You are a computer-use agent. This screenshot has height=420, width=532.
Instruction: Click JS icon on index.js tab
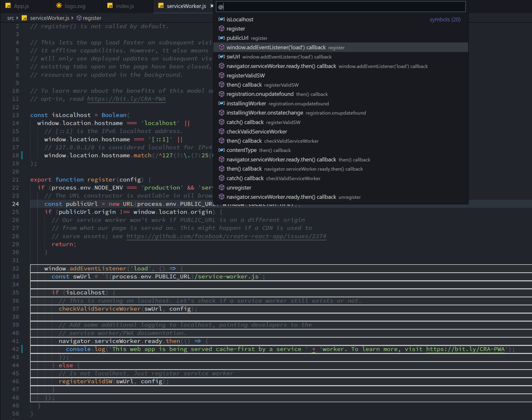tap(110, 6)
